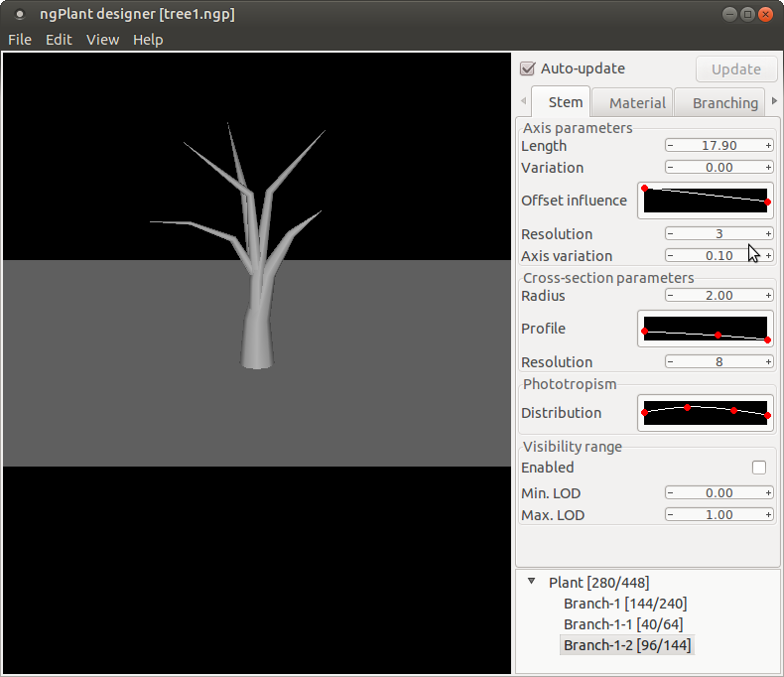784x677 pixels.
Task: Switch to the Branching tab
Action: coord(724,102)
